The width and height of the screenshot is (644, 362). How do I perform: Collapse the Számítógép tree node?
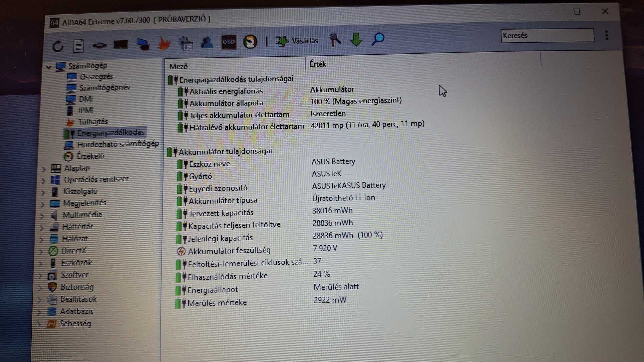(x=49, y=67)
